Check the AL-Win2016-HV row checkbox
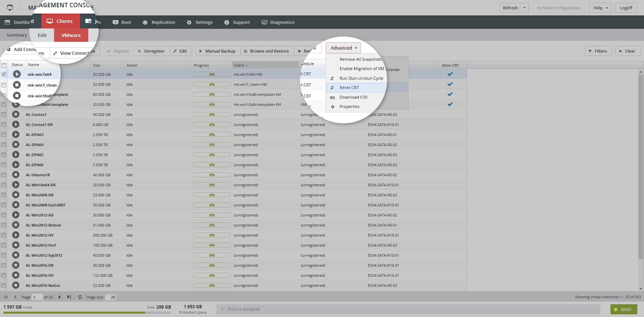 click(x=3, y=275)
